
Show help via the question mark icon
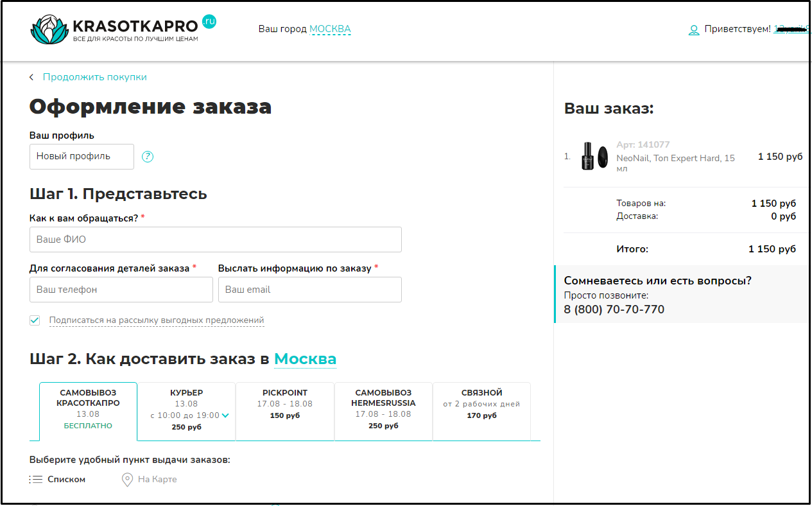148,156
